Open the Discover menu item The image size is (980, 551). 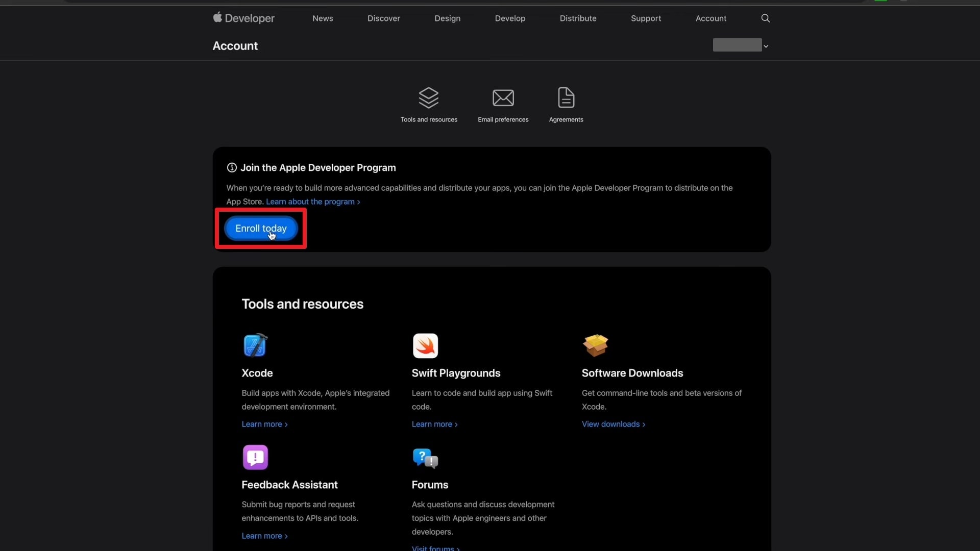[384, 18]
